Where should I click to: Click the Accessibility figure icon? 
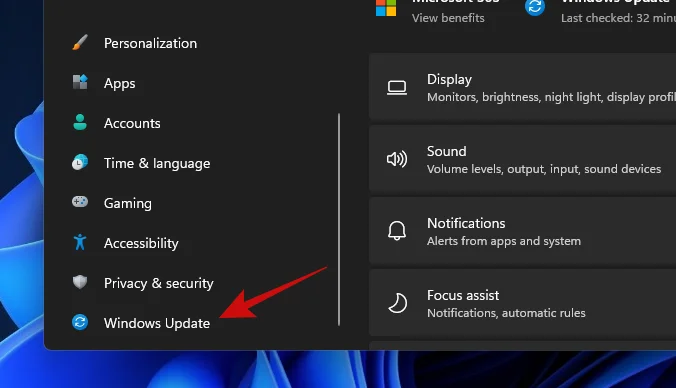pyautogui.click(x=80, y=242)
